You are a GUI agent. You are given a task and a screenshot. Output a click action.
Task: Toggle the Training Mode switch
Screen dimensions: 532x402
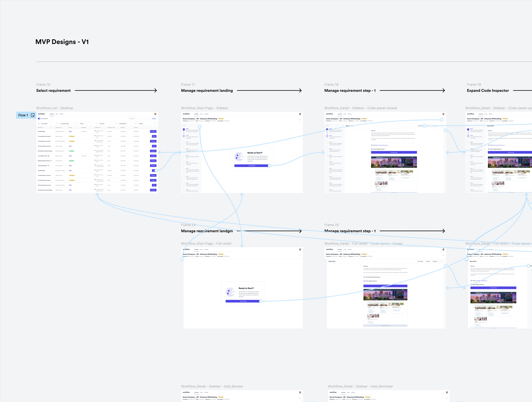(x=39, y=119)
